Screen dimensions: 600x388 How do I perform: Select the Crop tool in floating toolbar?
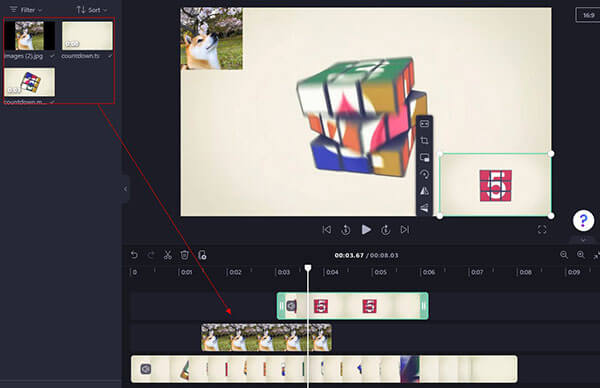coord(424,140)
